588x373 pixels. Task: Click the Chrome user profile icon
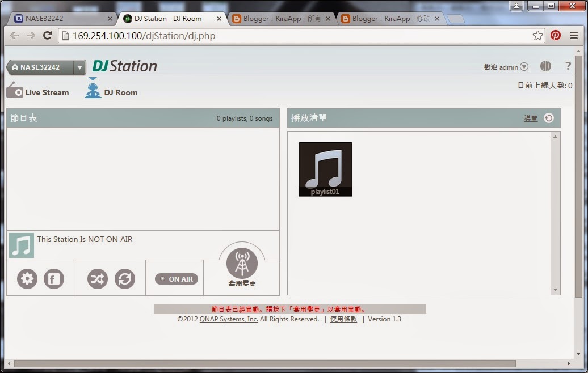click(x=516, y=6)
